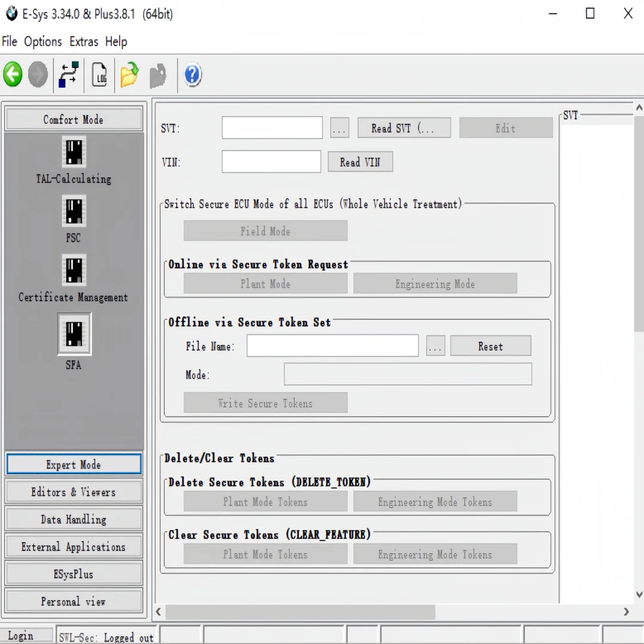
Task: Click the Read VIN button
Action: pos(360,162)
